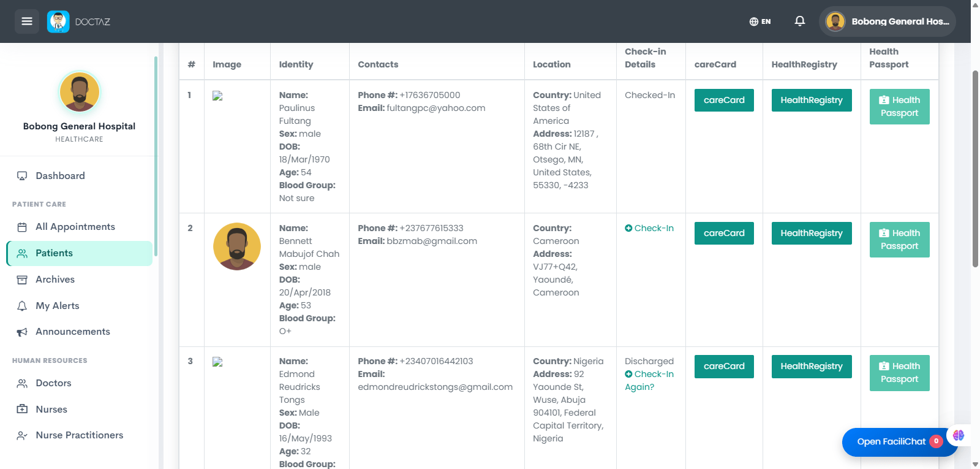Check in patient Bennett Mabujof Chah

click(649, 228)
